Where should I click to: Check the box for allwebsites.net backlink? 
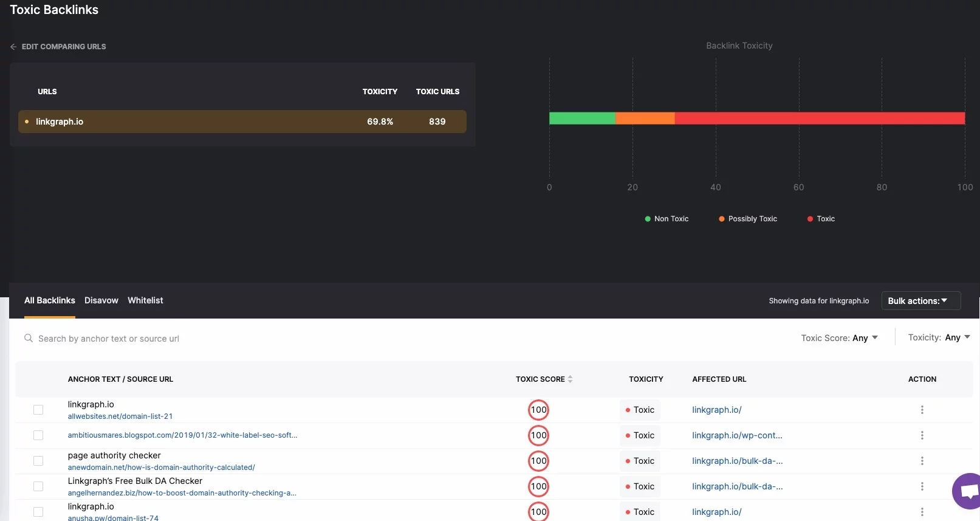[38, 410]
